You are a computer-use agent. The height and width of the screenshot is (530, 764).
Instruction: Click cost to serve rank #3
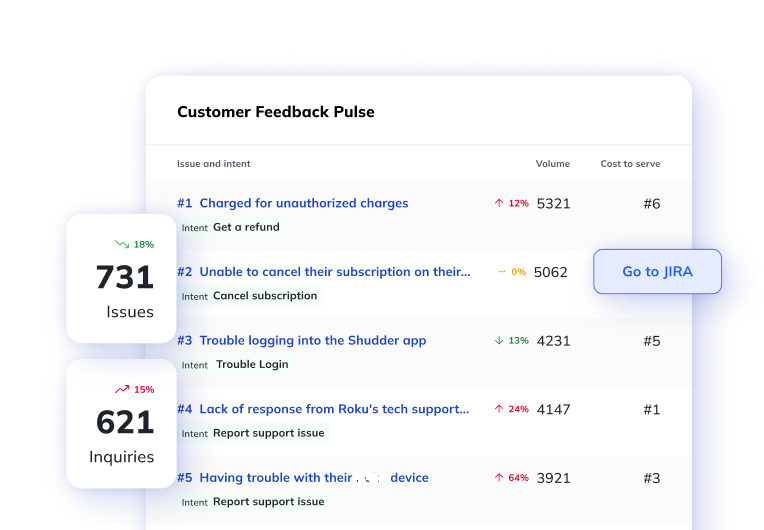pos(652,478)
